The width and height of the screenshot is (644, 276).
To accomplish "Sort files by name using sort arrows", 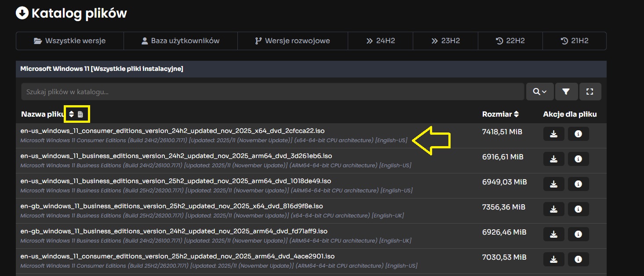I will click(72, 114).
